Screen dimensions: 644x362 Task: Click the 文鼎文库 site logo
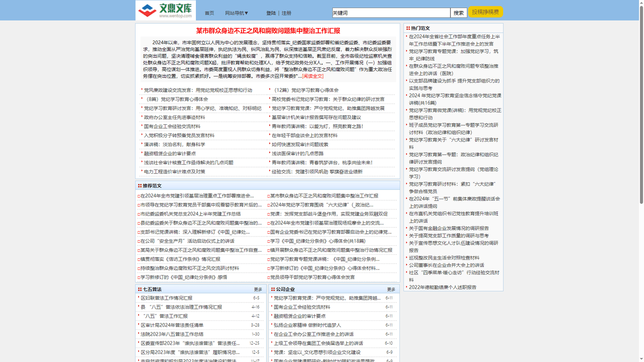(x=165, y=10)
